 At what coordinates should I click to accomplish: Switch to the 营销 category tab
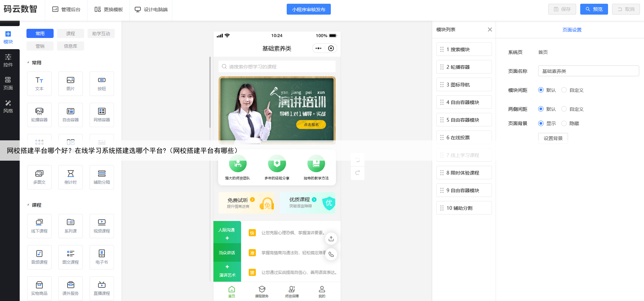tap(40, 46)
